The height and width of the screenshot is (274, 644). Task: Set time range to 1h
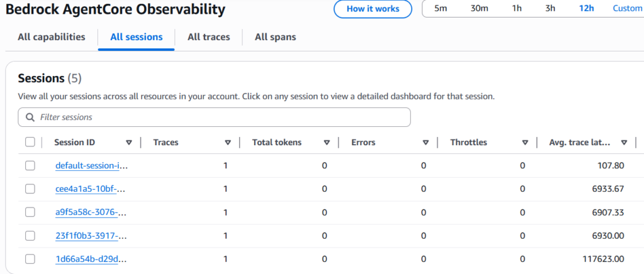tap(517, 9)
